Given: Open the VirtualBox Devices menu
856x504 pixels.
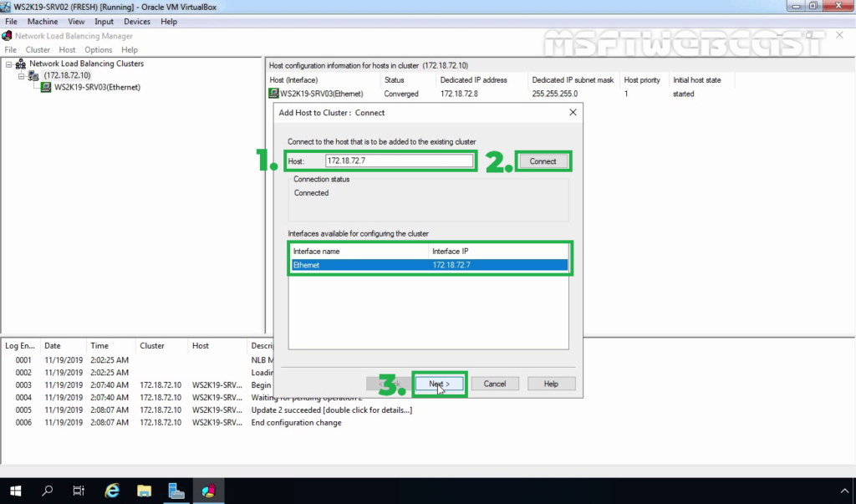Looking at the screenshot, I should point(137,21).
